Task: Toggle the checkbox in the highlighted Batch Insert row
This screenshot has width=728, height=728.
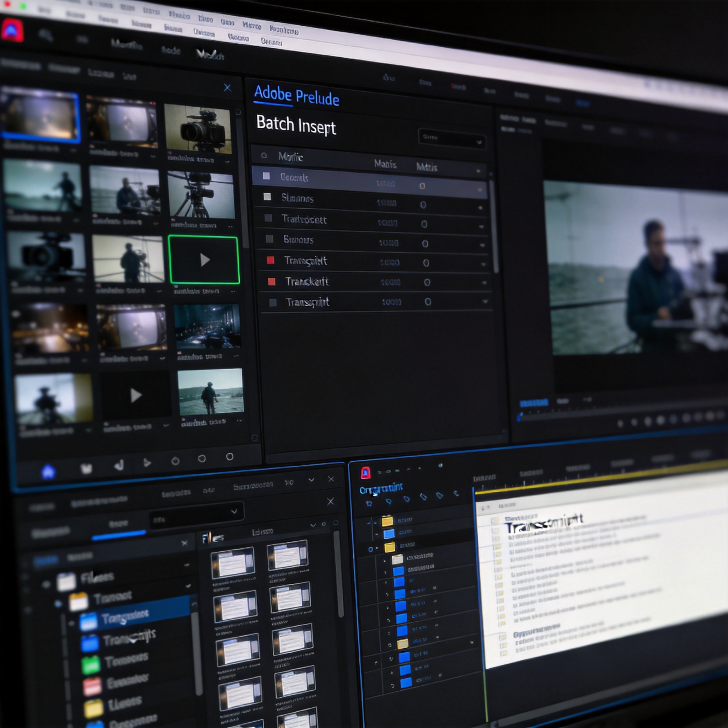Action: pyautogui.click(x=266, y=176)
